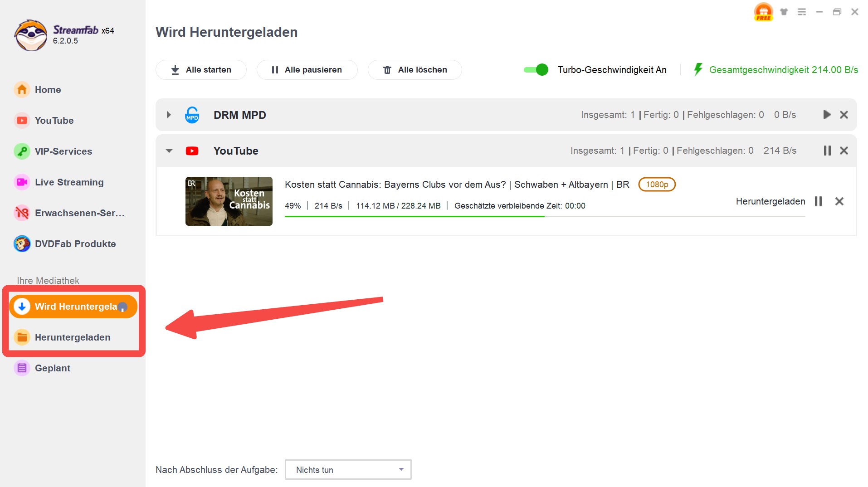Screen dimensions: 868x487
Task: Minimize the StreamFab window
Action: point(819,12)
